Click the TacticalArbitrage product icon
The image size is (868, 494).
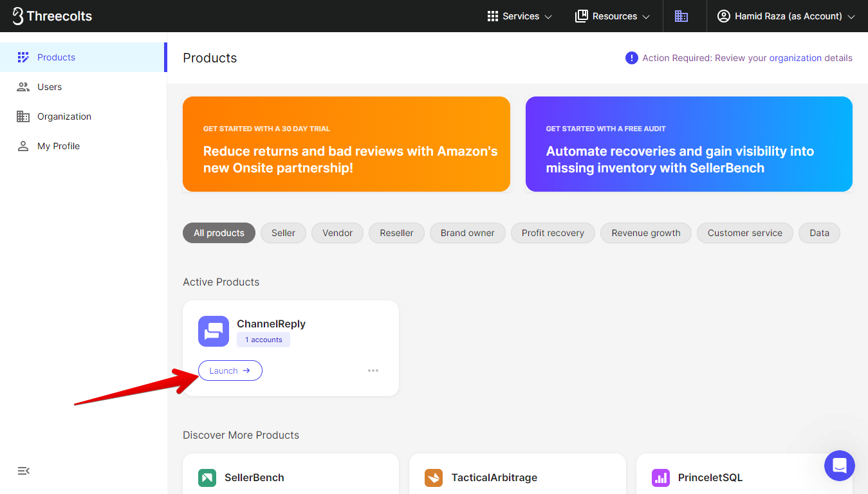(x=434, y=478)
